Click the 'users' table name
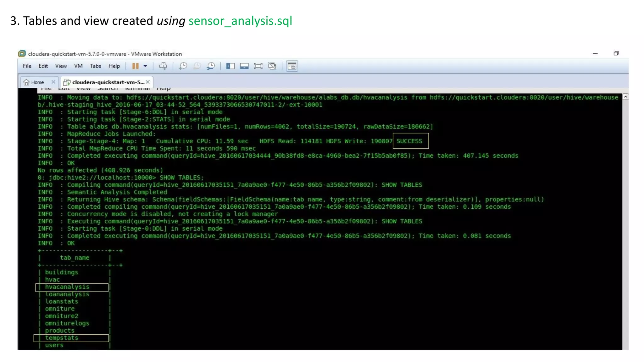The image size is (644, 362). coord(54,345)
